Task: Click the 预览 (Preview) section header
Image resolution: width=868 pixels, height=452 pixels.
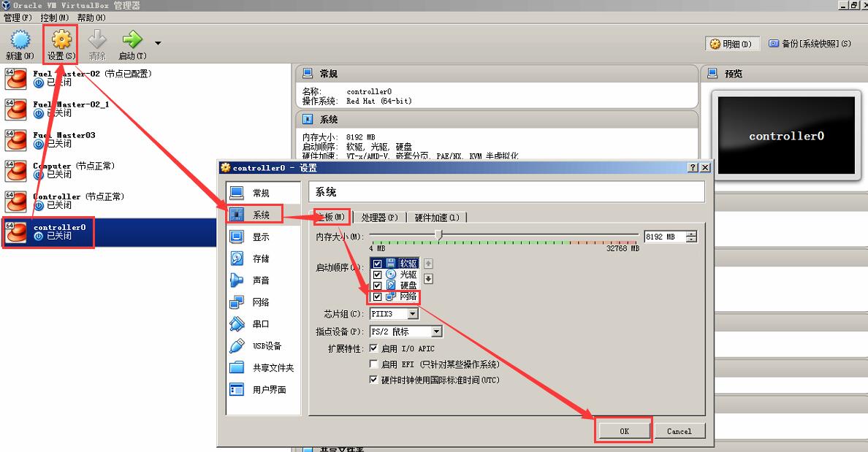Action: pos(784,74)
